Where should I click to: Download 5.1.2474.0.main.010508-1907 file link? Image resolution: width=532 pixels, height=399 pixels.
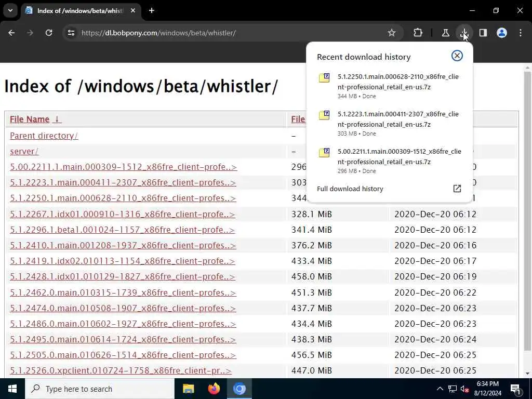click(x=123, y=308)
